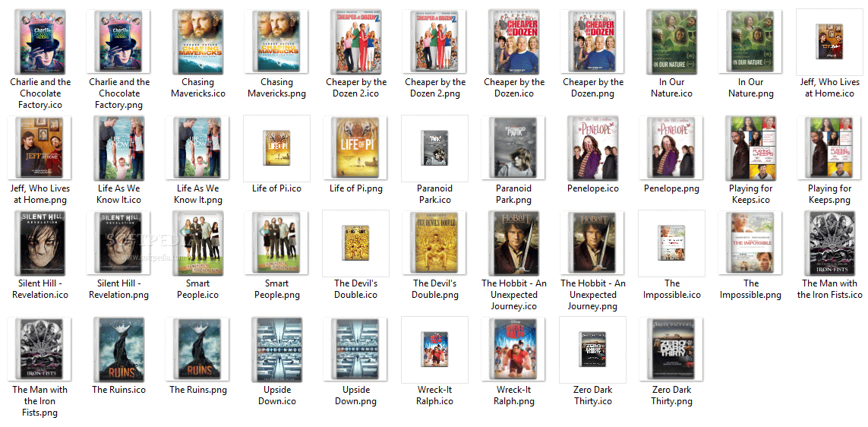This screenshot has height=427, width=868.
Task: Select the In Our Nature.png icon
Action: pyautogui.click(x=750, y=41)
